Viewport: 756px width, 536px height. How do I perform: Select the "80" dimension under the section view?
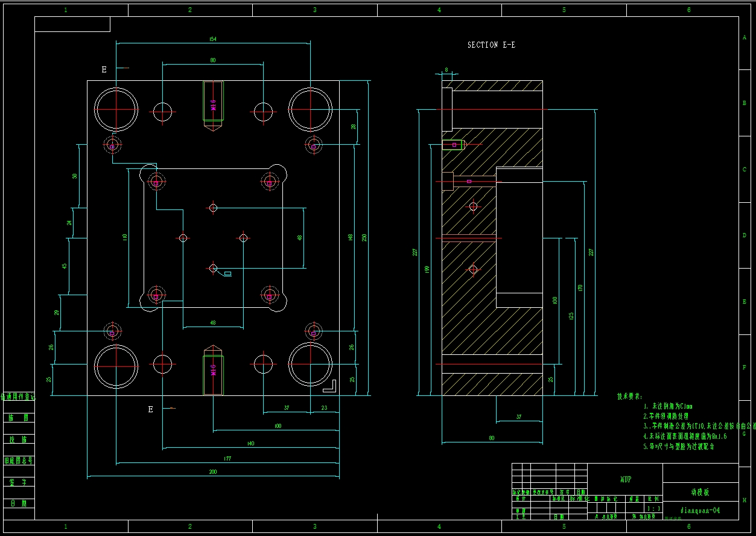click(492, 438)
